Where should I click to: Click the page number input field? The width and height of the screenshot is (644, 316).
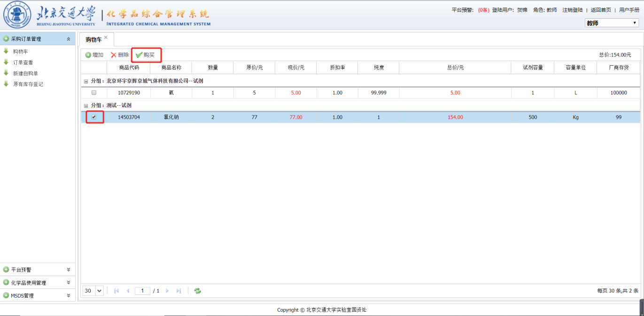(142, 291)
